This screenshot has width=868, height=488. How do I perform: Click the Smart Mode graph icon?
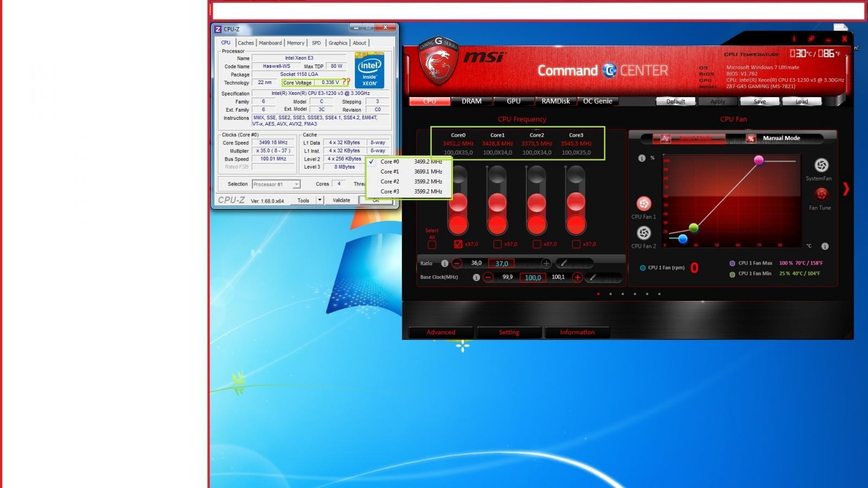pos(666,139)
